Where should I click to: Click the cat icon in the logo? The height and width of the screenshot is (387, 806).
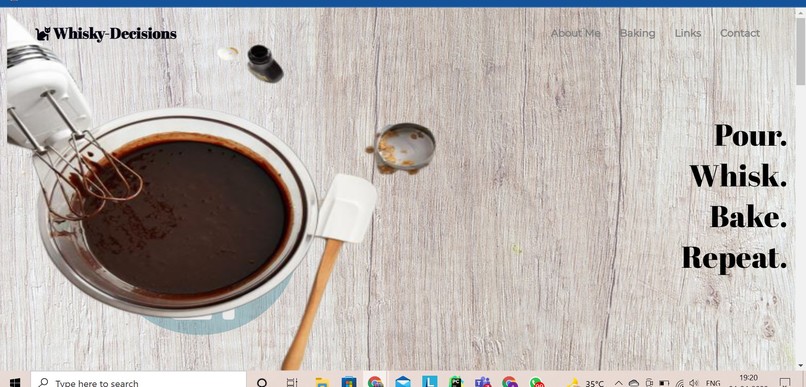(x=43, y=34)
